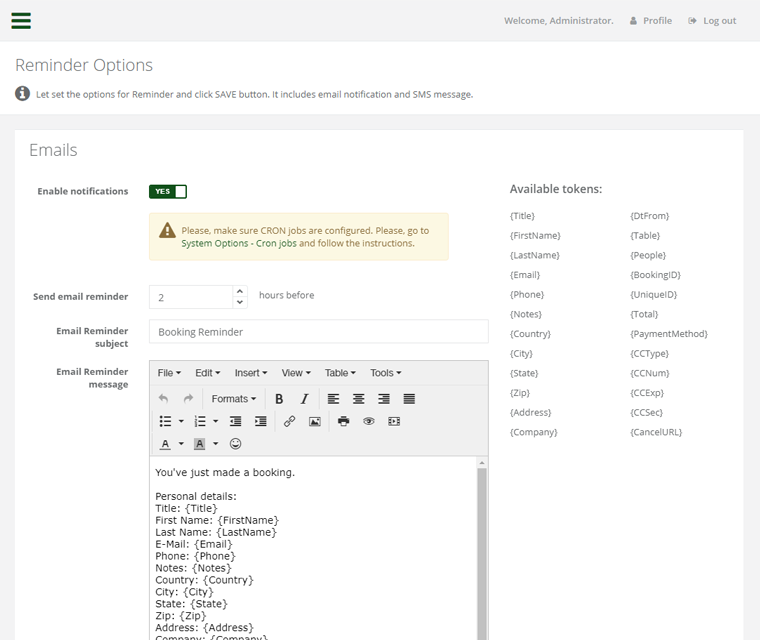This screenshot has height=640, width=760.
Task: Decrease hours before with down arrow
Action: (239, 302)
